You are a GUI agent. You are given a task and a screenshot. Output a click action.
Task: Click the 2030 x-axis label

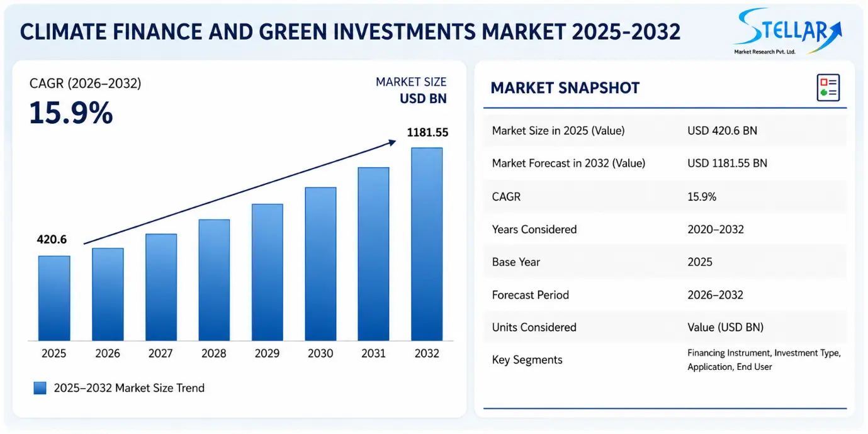tap(320, 354)
